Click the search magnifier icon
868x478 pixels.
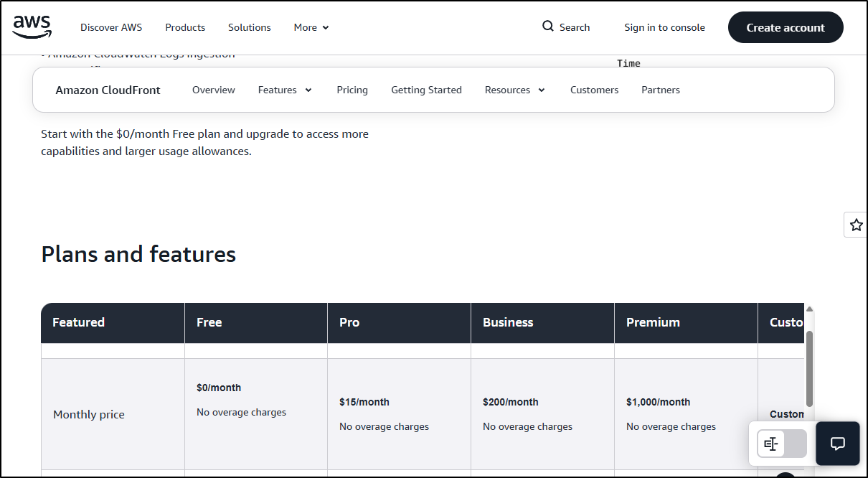pyautogui.click(x=548, y=27)
